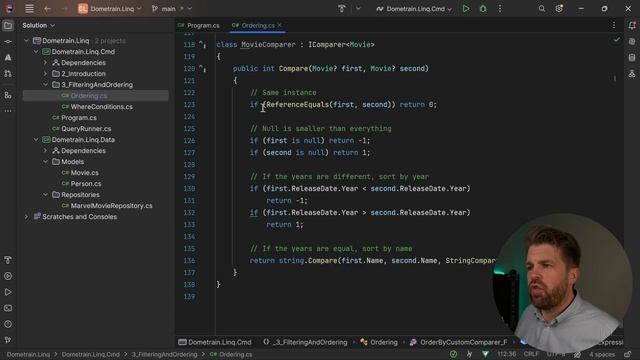This screenshot has height=360, width=640.
Task: Click the Ordering class breadcrumb
Action: pyautogui.click(x=379, y=342)
